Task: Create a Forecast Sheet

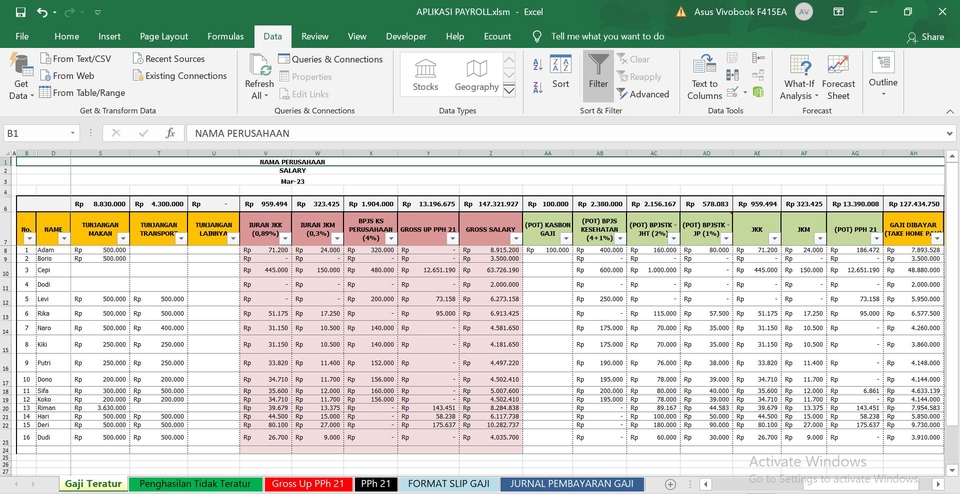Action: pyautogui.click(x=838, y=77)
